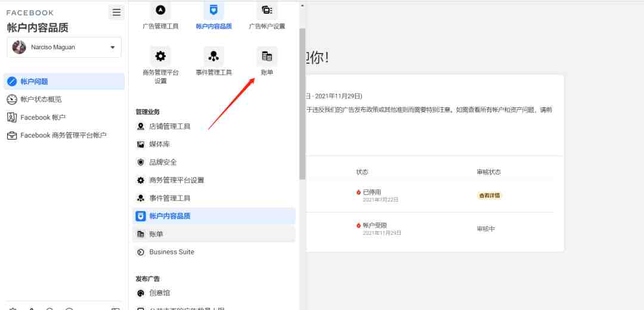Click the 品牌安全 shield icon
This screenshot has height=310, width=644.
point(141,162)
